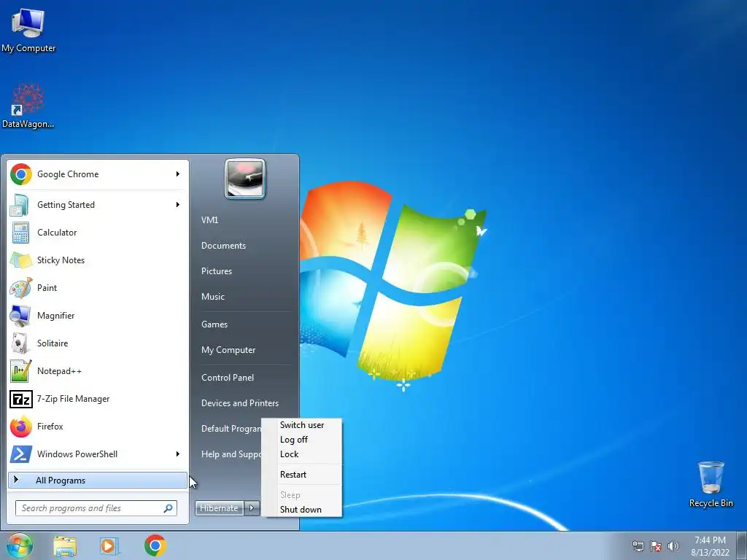Open Games link
The image size is (747, 560).
[x=214, y=324]
